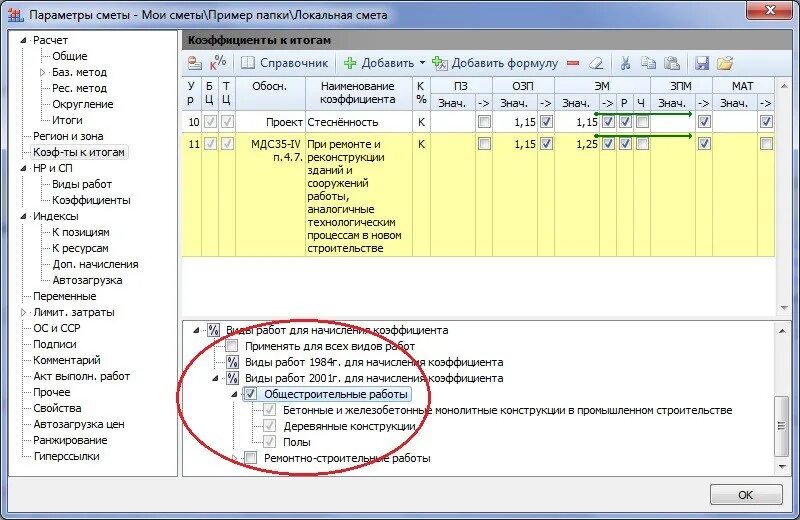Click the copy icon in toolbar
The height and width of the screenshot is (520, 800).
648,63
